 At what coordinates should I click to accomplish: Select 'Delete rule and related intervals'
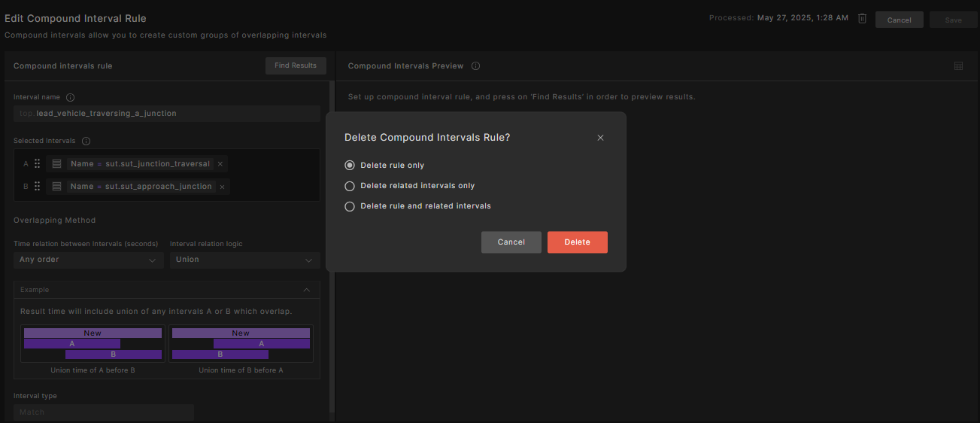click(350, 206)
